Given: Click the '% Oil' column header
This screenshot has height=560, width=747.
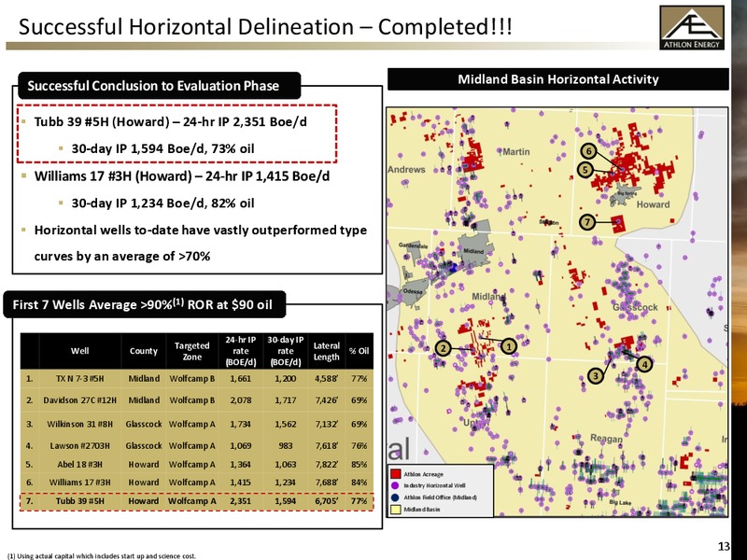Looking at the screenshot, I should point(359,351).
